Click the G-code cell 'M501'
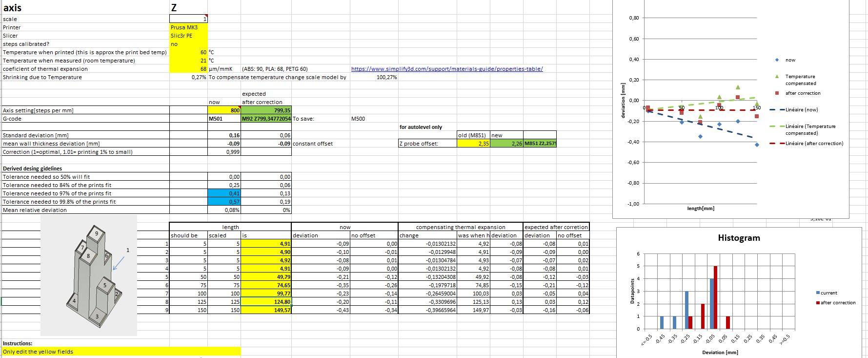Viewport: 868px width, 358px height. coord(224,119)
